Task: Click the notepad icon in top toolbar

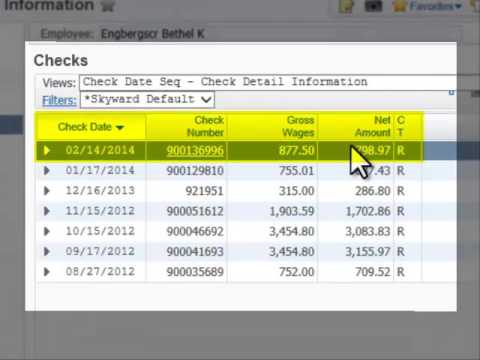Action: tap(346, 6)
